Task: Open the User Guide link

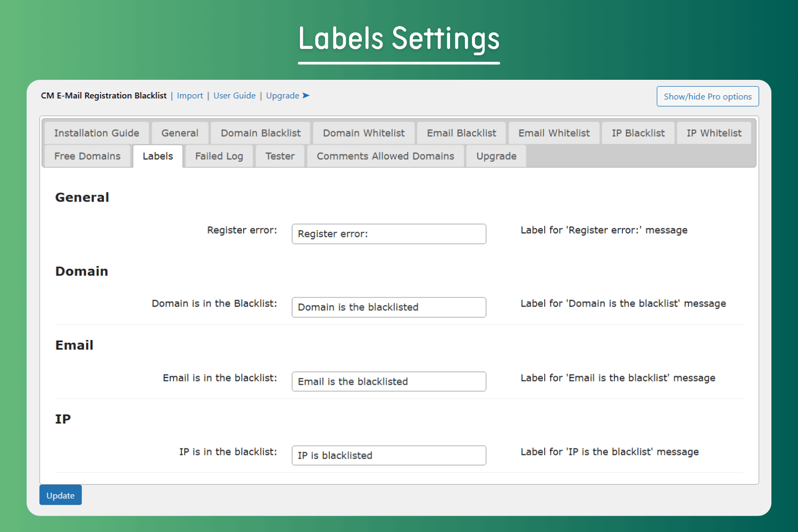Action: pos(235,96)
